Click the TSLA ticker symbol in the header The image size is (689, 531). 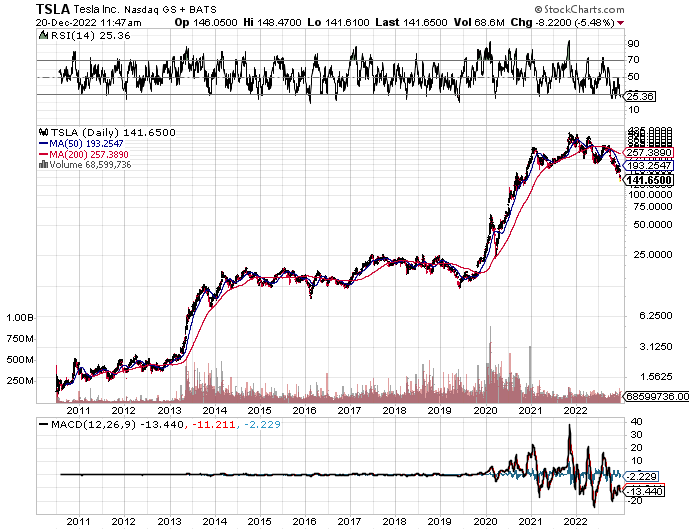[x=52, y=9]
